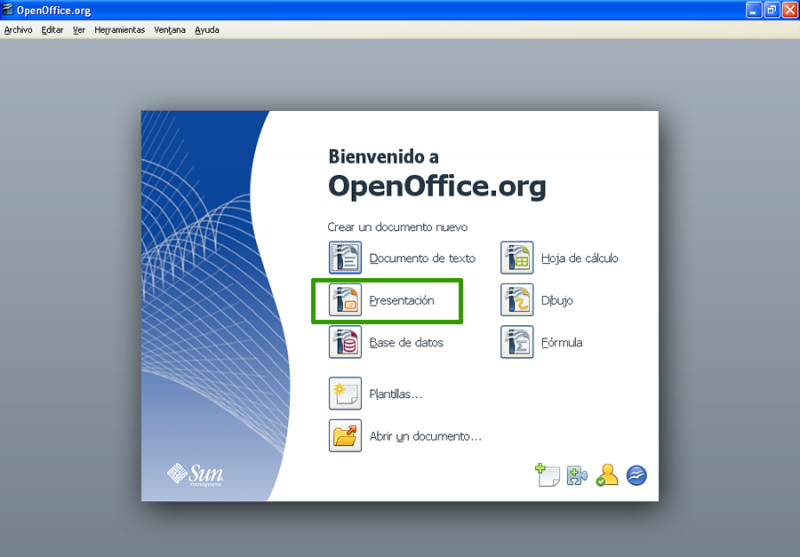Image resolution: width=800 pixels, height=557 pixels.
Task: Close the OpenOffice.org window
Action: 790,10
